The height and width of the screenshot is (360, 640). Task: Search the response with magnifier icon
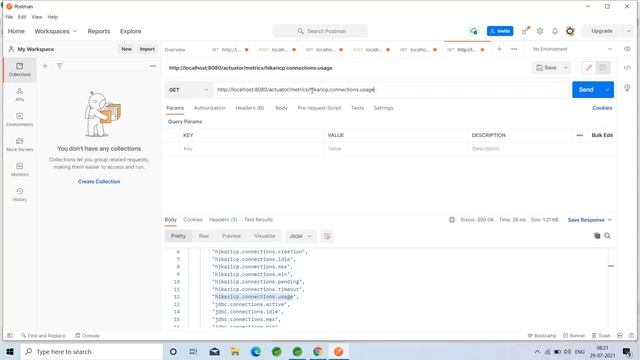[x=607, y=236]
